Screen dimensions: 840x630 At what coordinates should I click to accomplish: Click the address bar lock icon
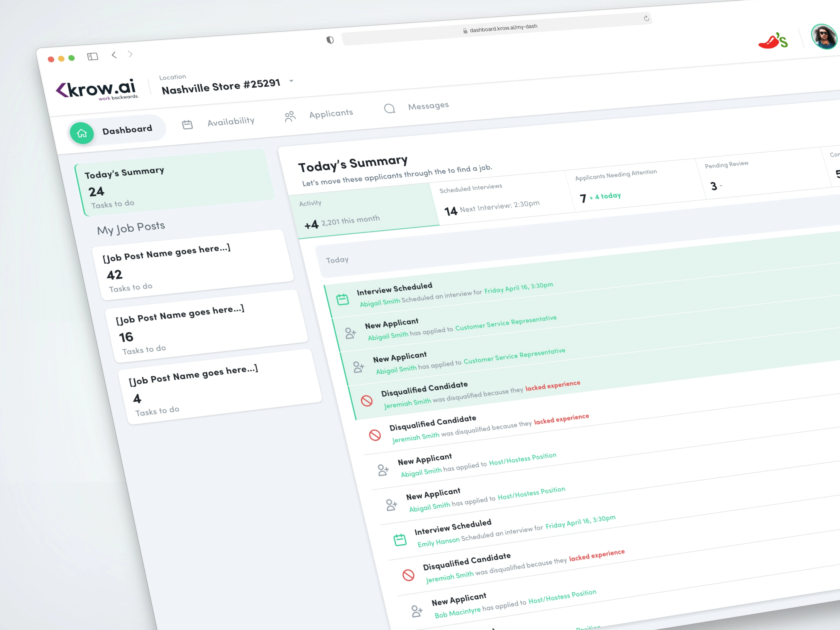465,31
